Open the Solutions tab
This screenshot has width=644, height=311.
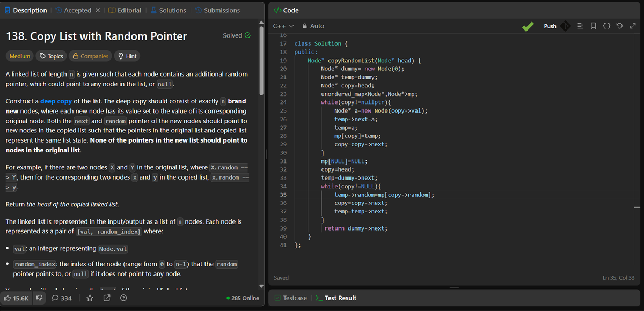pos(168,10)
